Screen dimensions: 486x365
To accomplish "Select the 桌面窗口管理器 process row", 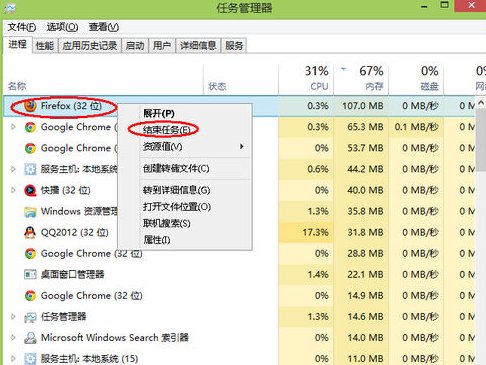I will (239, 275).
